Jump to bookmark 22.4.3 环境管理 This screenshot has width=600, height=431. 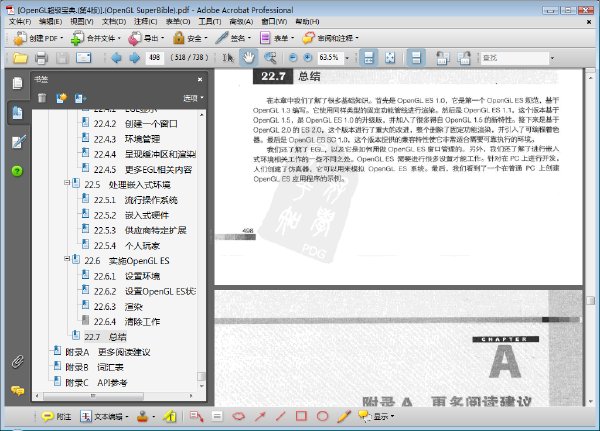pos(127,139)
